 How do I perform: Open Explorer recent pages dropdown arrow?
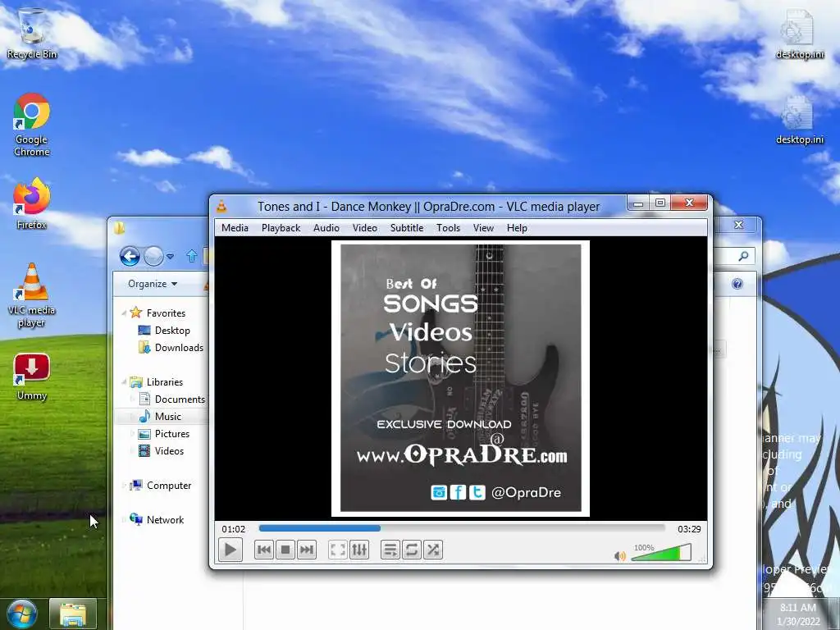pyautogui.click(x=170, y=257)
